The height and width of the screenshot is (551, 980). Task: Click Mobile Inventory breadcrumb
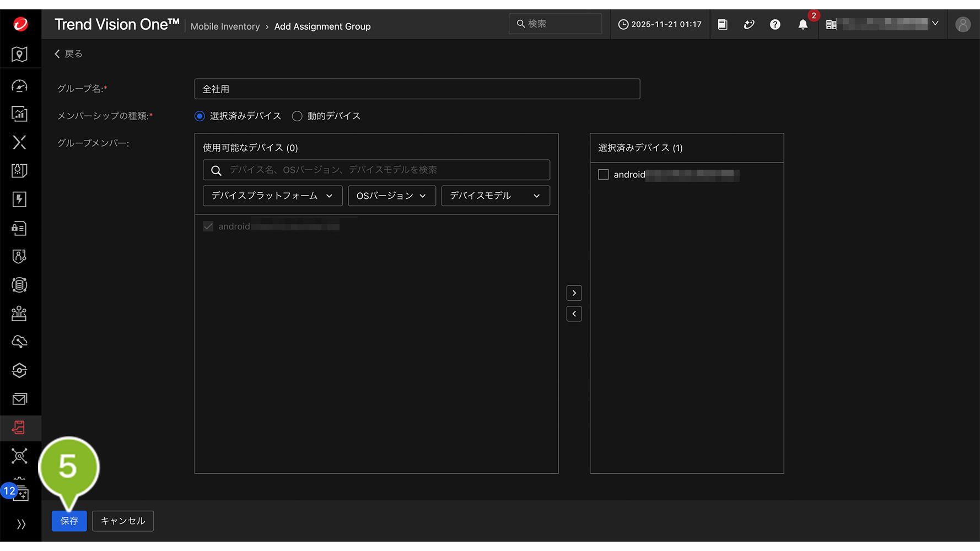coord(225,26)
